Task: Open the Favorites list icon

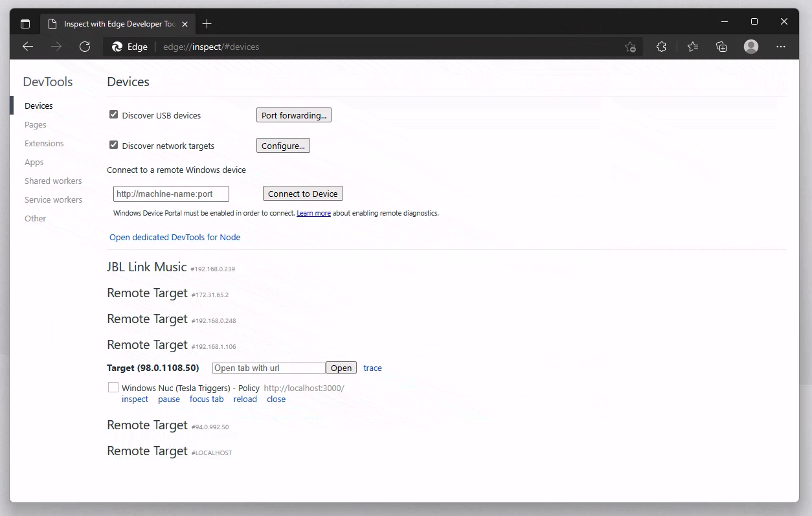Action: (693, 47)
